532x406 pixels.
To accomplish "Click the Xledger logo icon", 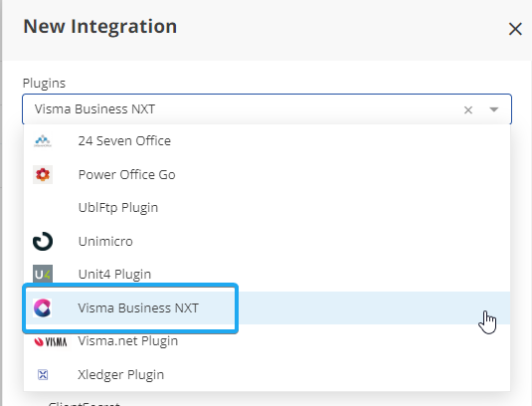I will pos(43,374).
